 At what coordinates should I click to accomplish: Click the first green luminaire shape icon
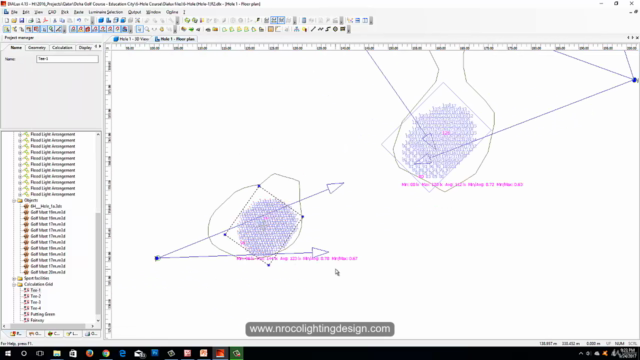point(224,29)
